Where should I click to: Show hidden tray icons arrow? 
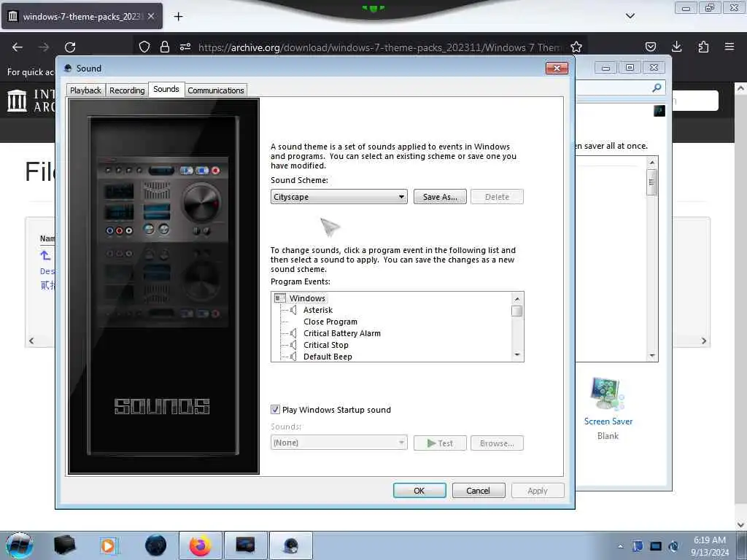[620, 546]
